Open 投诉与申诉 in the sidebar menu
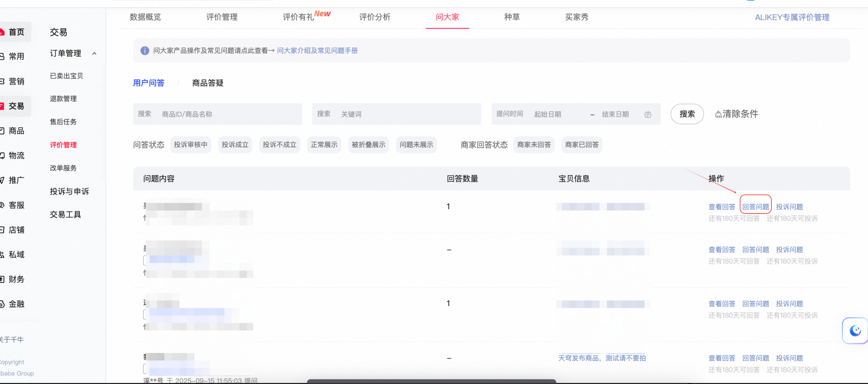868x384 pixels. 69,191
